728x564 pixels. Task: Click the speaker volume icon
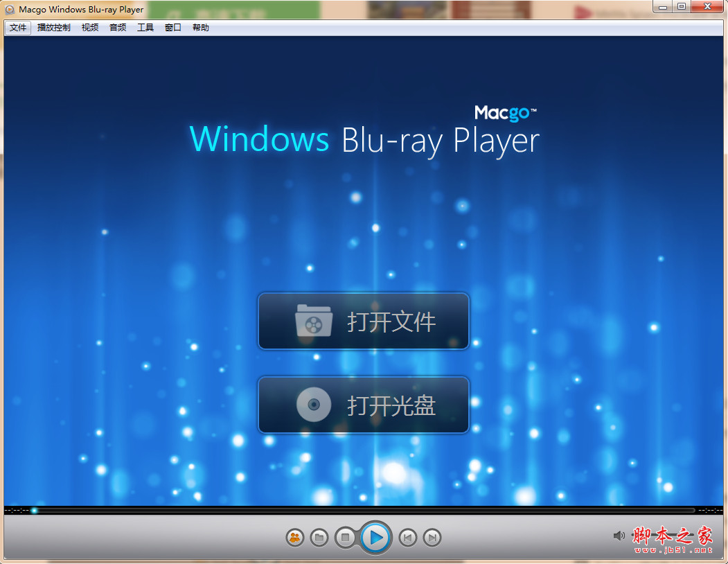coord(620,535)
